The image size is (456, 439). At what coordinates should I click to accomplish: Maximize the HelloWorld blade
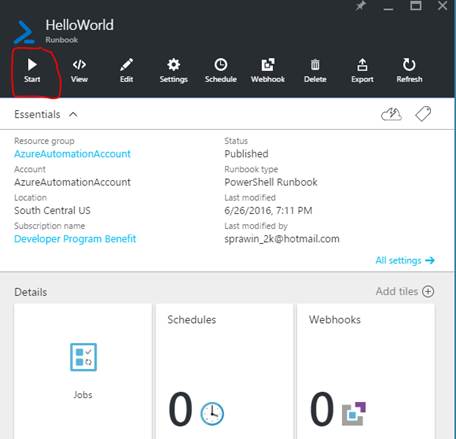[x=416, y=6]
